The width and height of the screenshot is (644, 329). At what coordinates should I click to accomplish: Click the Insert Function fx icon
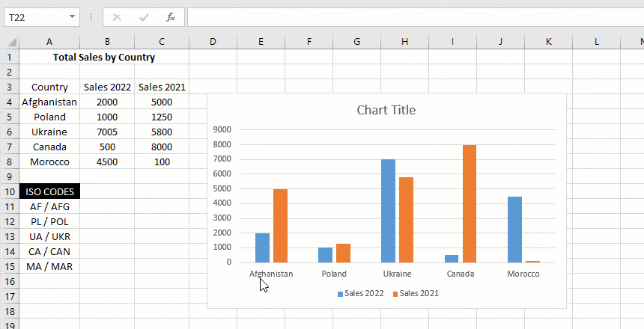[171, 17]
